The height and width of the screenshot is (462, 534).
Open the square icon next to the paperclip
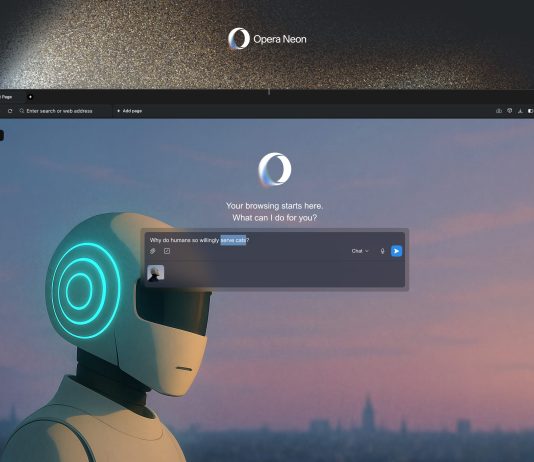167,251
